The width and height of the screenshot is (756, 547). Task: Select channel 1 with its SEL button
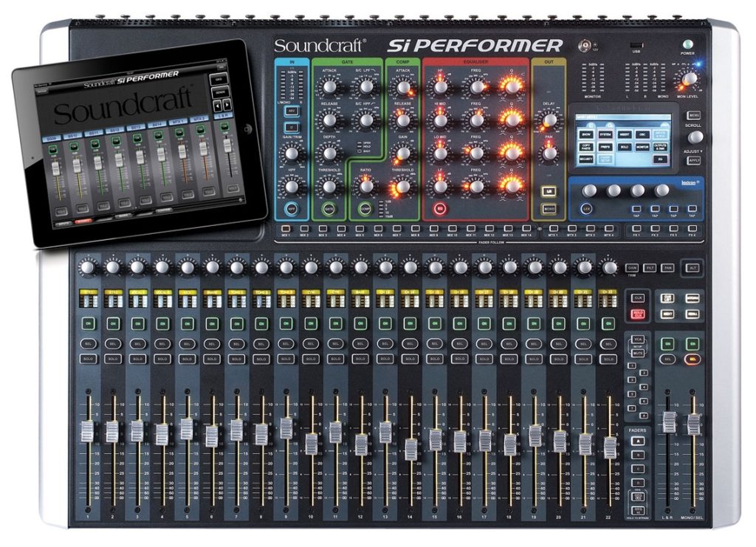click(88, 344)
